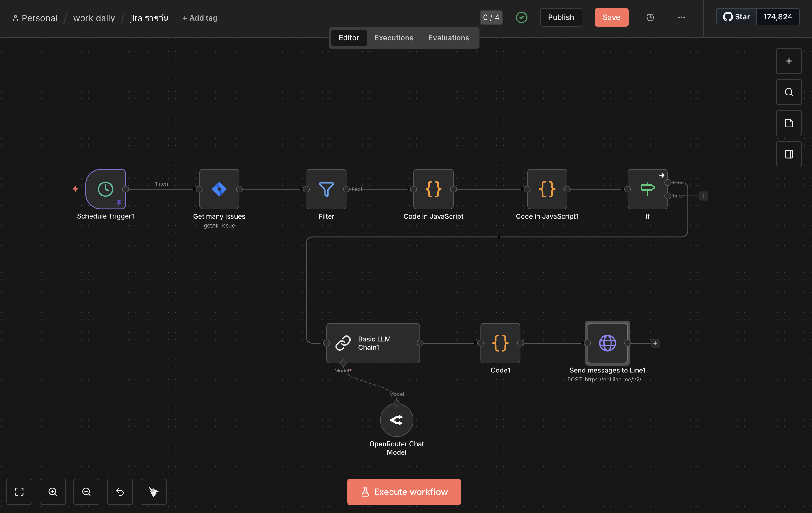The height and width of the screenshot is (513, 812).
Task: Click the Filter funnel node
Action: tap(326, 189)
